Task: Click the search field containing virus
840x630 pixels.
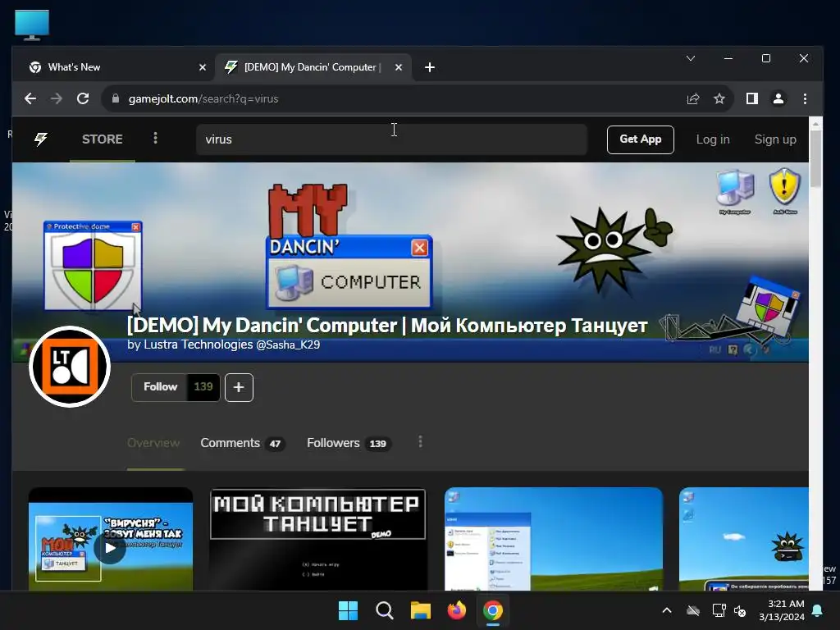Action: tap(391, 139)
